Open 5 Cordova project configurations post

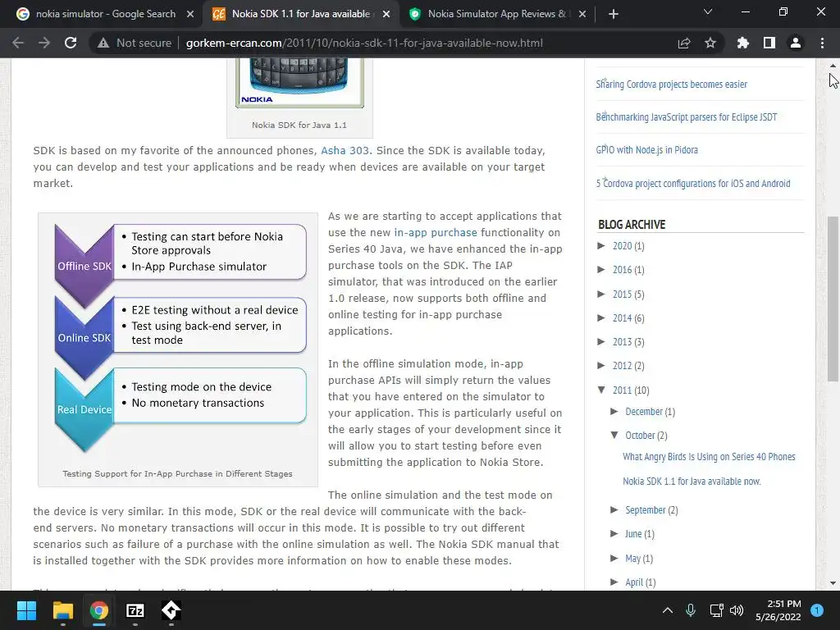pyautogui.click(x=693, y=183)
